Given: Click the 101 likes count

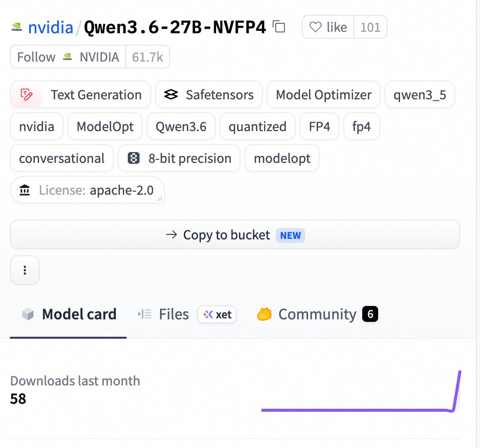Looking at the screenshot, I should 370,27.
